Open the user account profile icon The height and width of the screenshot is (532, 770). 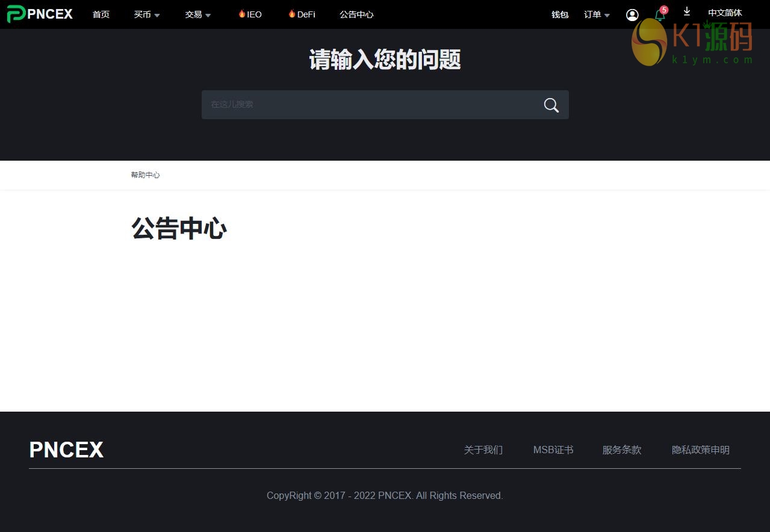632,14
